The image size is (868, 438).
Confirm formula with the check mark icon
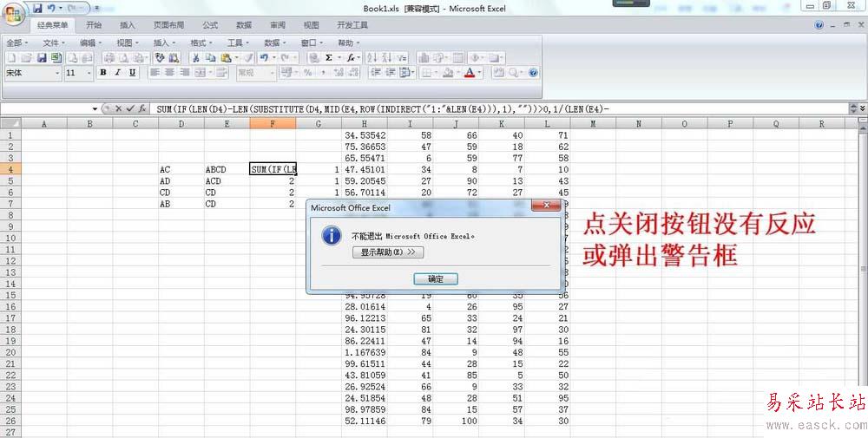coord(131,109)
